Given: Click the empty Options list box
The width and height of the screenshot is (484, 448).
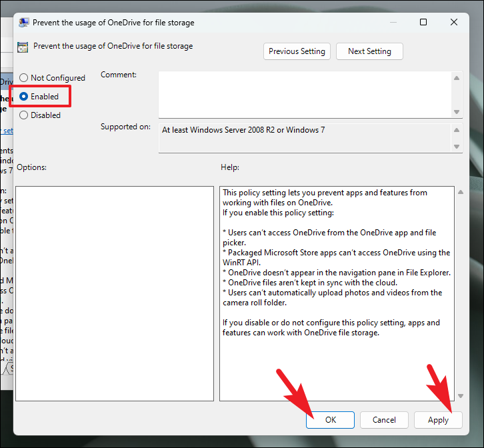Looking at the screenshot, I should [x=115, y=293].
